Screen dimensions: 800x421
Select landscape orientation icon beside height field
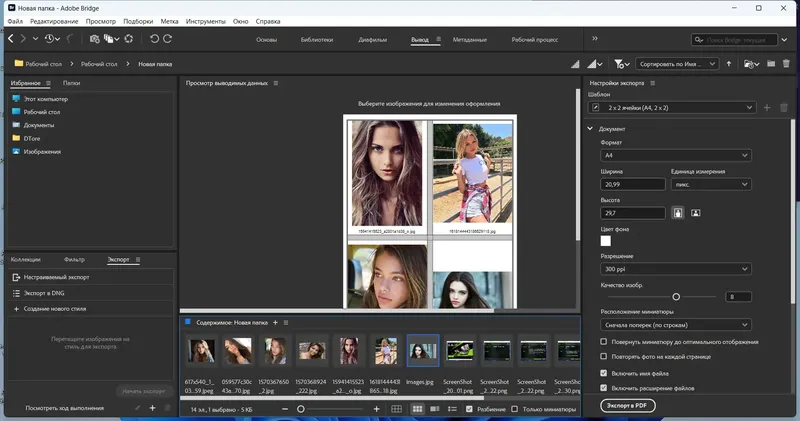click(695, 212)
